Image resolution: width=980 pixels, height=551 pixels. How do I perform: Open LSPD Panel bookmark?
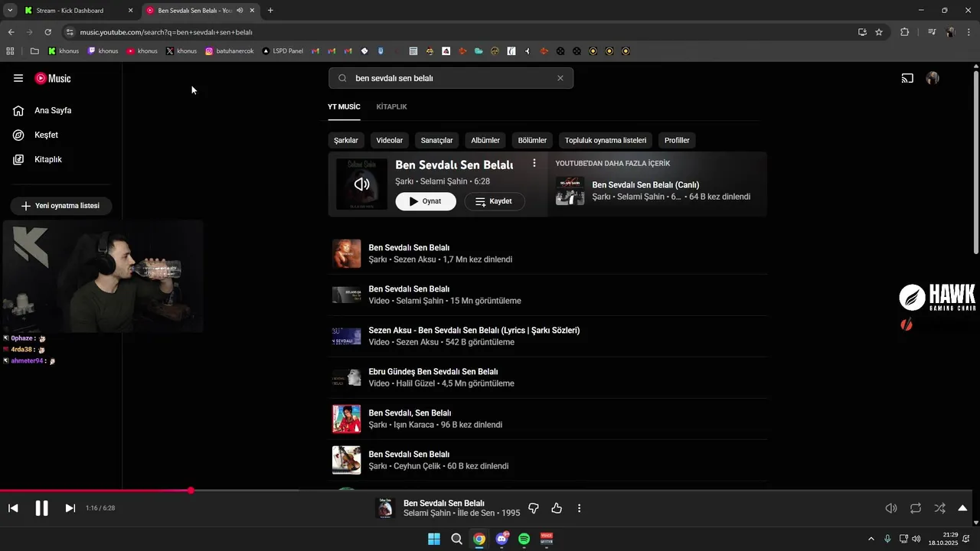pos(283,51)
